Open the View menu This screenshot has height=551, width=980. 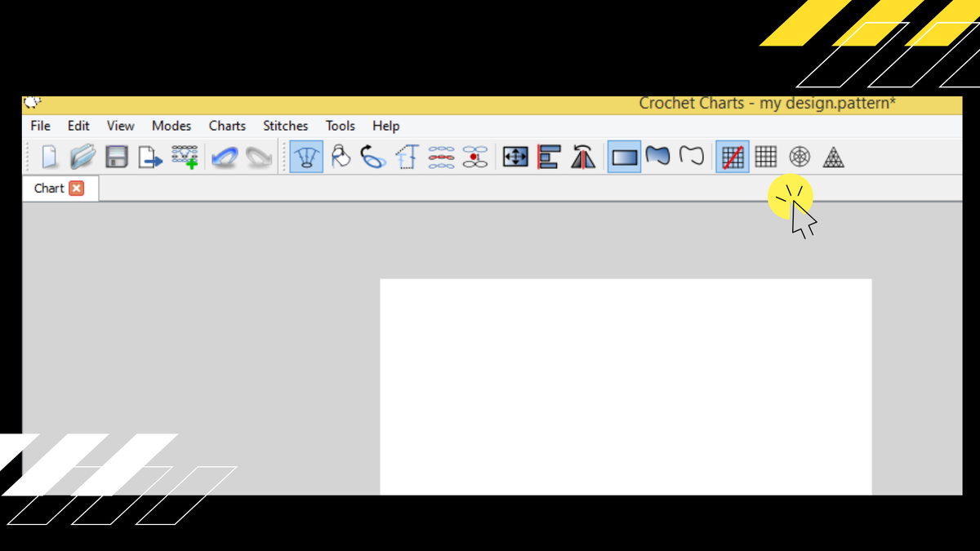tap(120, 126)
